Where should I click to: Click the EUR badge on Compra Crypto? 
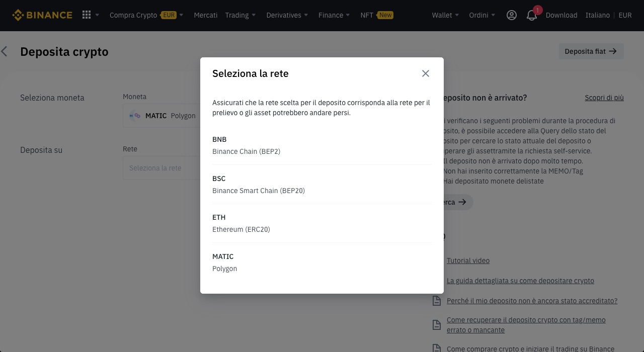[169, 15]
